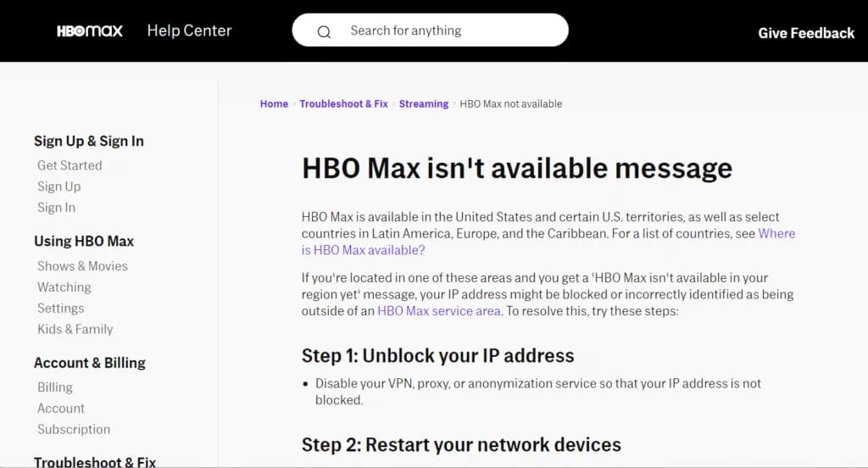Select Account sidebar item

pos(61,409)
